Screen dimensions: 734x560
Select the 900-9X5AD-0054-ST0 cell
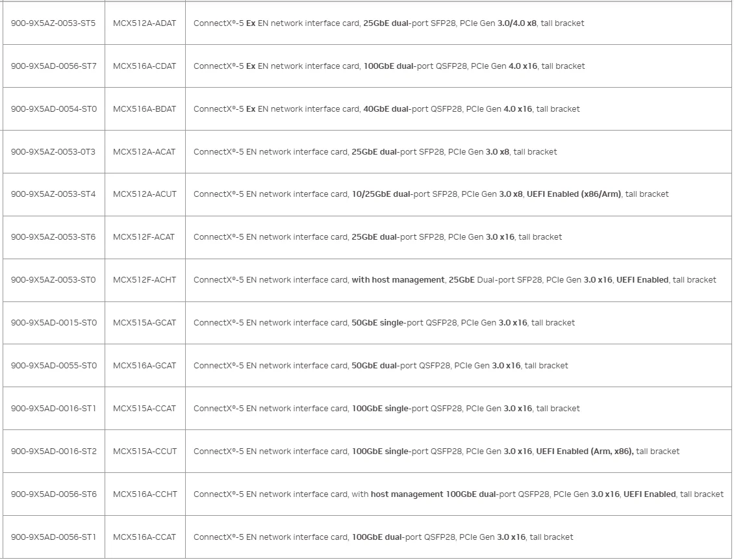pyautogui.click(x=54, y=109)
